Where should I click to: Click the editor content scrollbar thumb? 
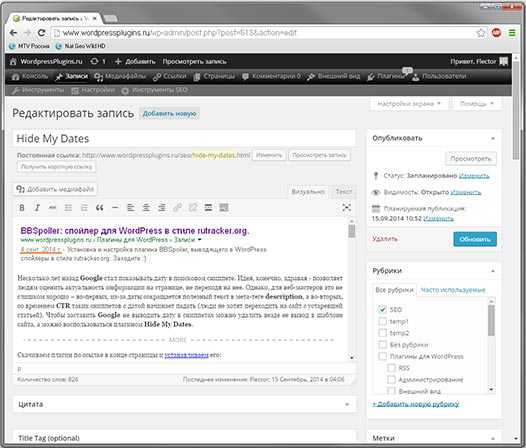pyautogui.click(x=352, y=231)
